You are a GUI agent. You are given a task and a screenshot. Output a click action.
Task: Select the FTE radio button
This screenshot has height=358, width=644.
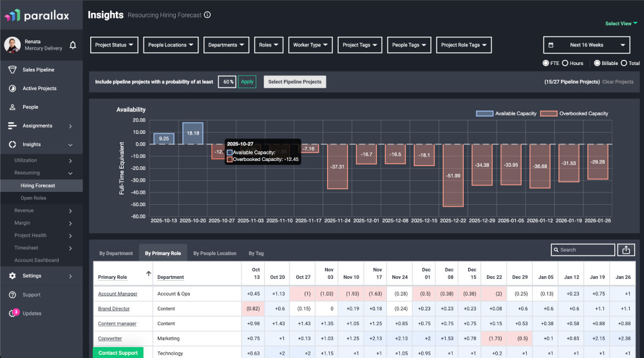(546, 63)
